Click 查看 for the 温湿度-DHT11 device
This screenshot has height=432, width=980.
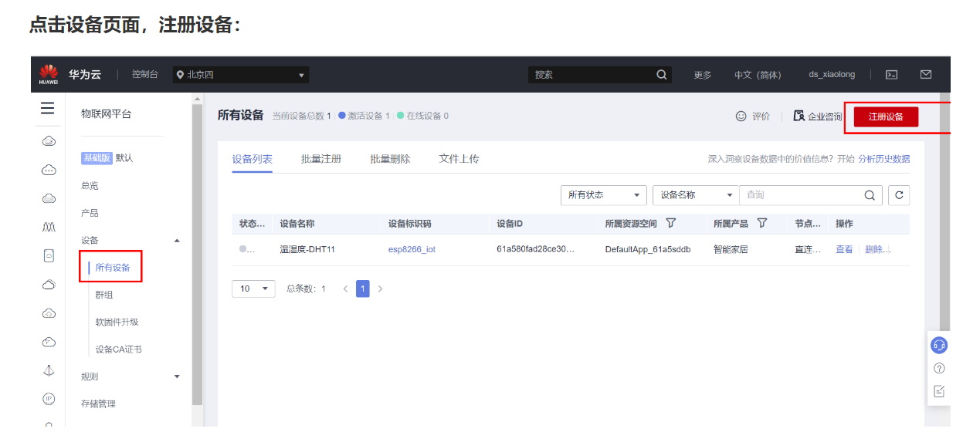click(x=844, y=249)
